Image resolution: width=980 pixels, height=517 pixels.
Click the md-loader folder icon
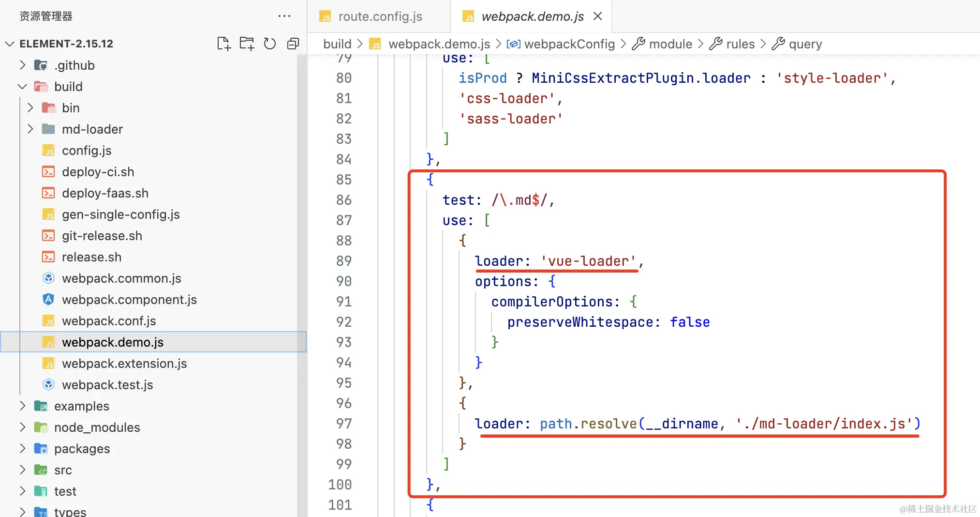click(x=48, y=129)
